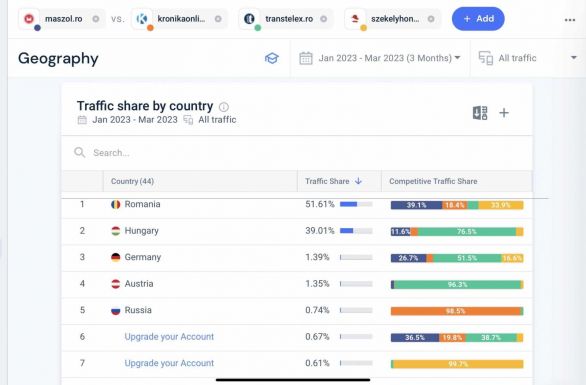This screenshot has height=385, width=586.
Task: Focus the Search... country field
Action: 297,153
